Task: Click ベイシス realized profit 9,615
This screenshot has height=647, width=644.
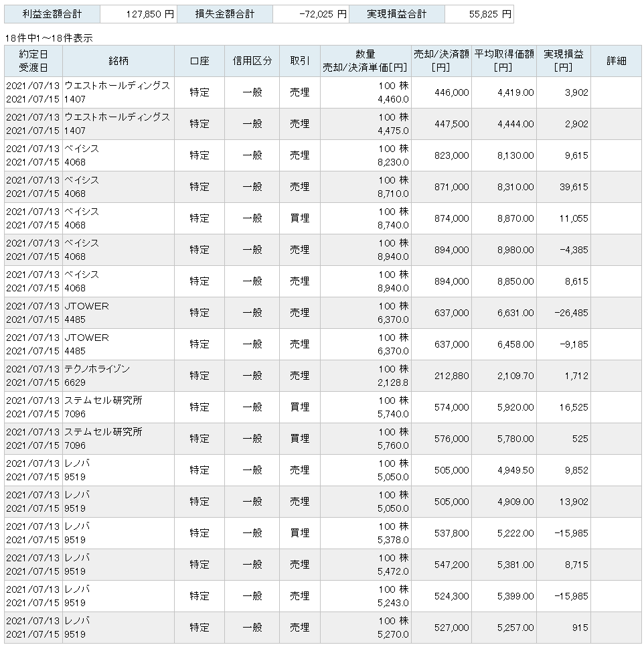Action: pos(576,155)
